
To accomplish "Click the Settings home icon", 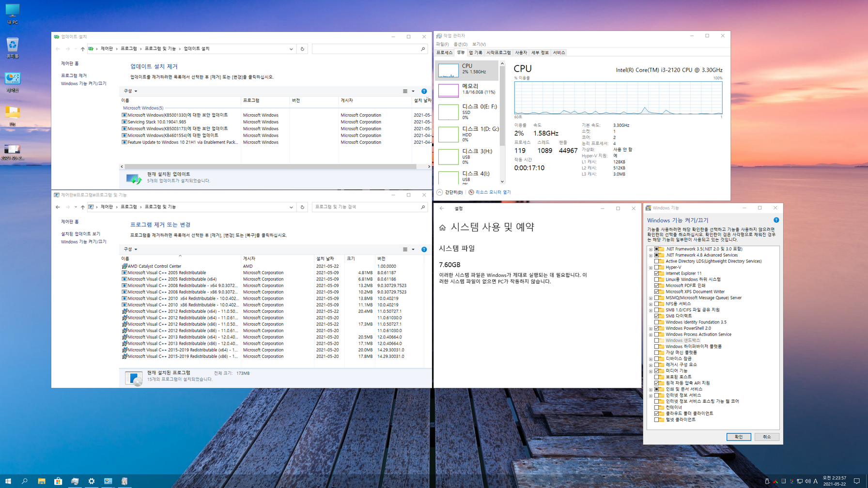I will (x=442, y=228).
